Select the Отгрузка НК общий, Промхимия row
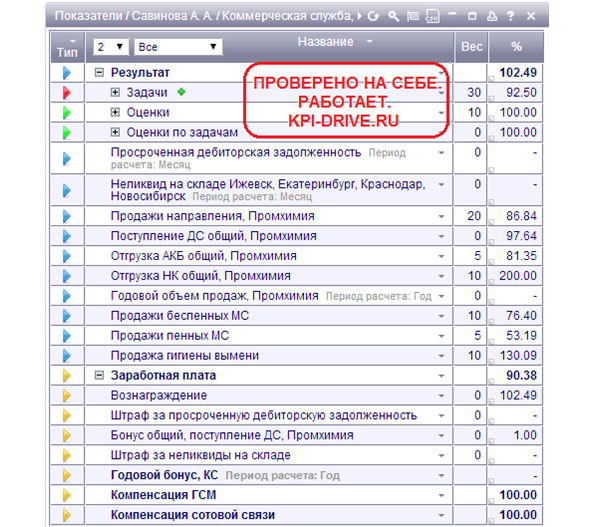The height and width of the screenshot is (527, 591). click(x=297, y=276)
